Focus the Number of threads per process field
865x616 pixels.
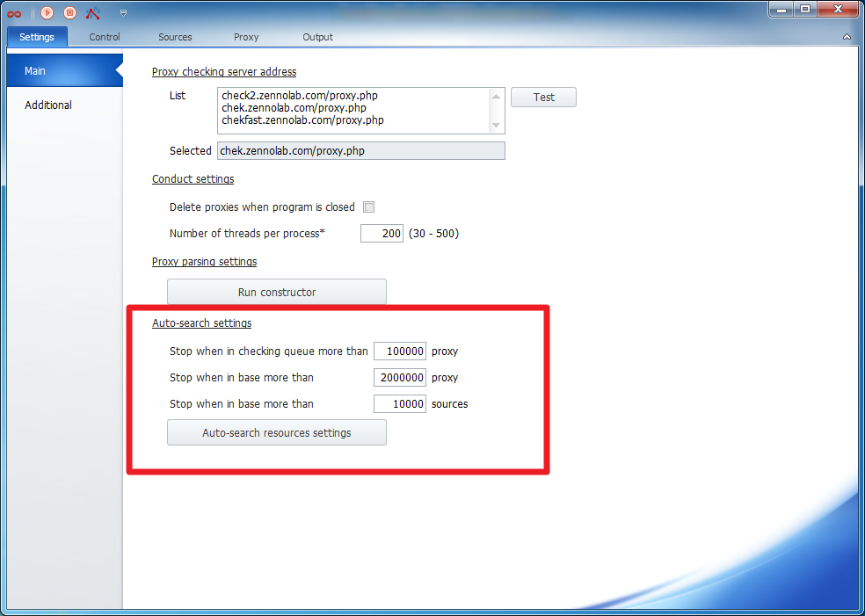click(x=382, y=233)
